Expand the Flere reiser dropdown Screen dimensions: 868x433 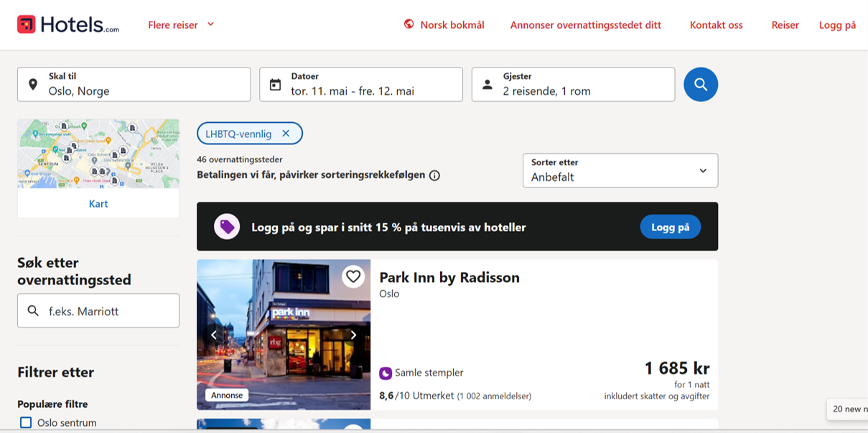(181, 24)
